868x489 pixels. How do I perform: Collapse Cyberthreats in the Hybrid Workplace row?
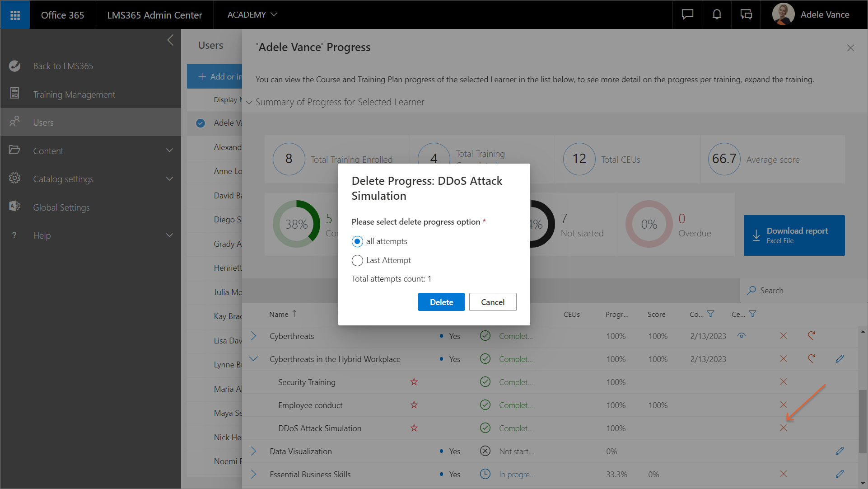(253, 359)
